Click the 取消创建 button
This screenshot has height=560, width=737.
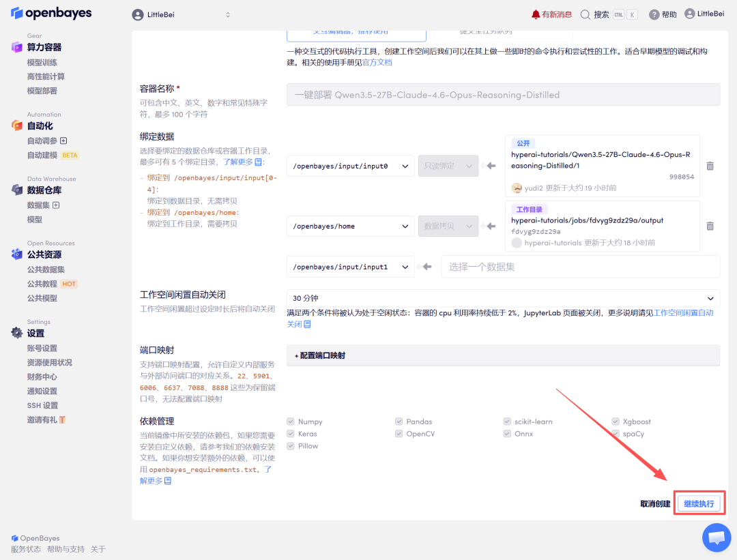click(655, 503)
